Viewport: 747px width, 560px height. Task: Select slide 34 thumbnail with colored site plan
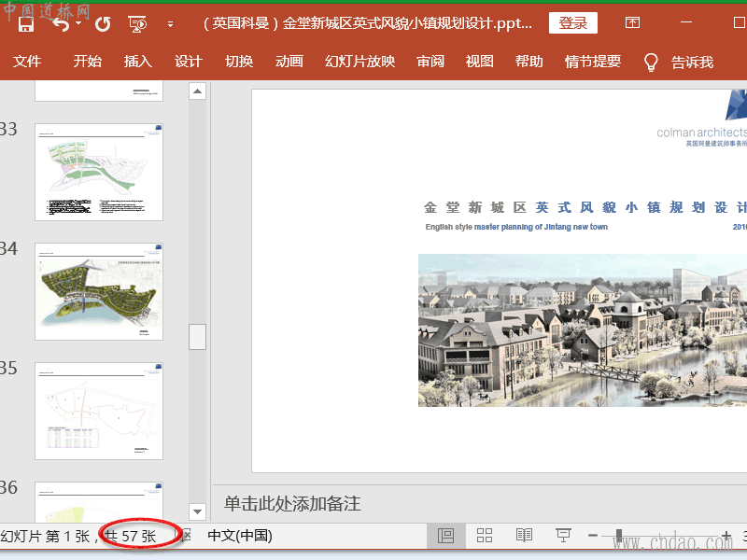(x=99, y=291)
